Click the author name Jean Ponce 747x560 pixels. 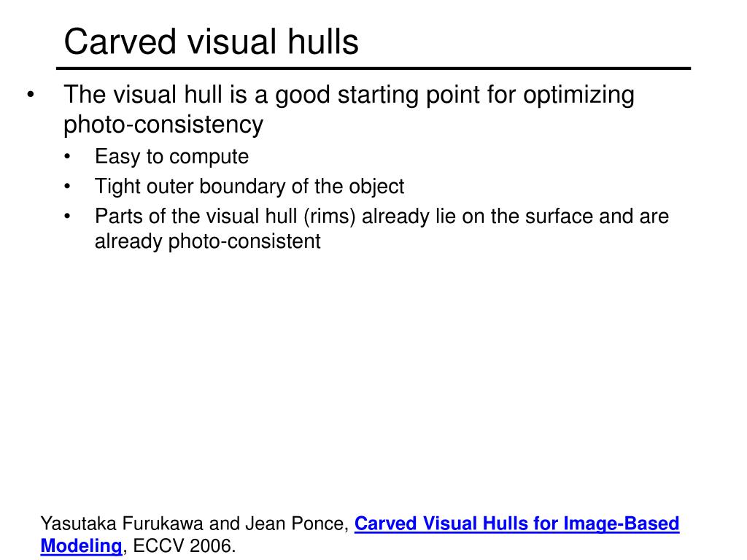pyautogui.click(x=295, y=524)
